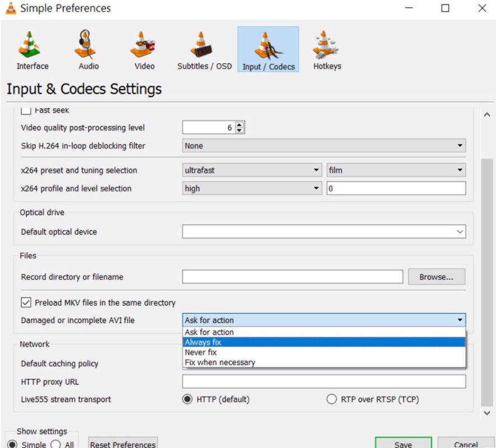Select the Subtitles / OSD section
496x448 pixels.
[x=205, y=49]
